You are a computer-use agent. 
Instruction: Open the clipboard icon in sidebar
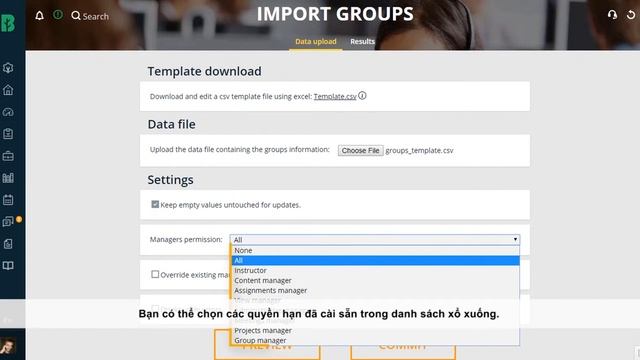[x=8, y=133]
